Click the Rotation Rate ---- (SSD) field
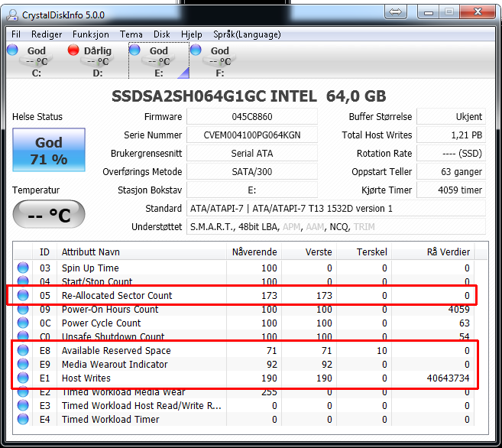Image resolution: width=502 pixels, height=448 pixels. click(451, 154)
